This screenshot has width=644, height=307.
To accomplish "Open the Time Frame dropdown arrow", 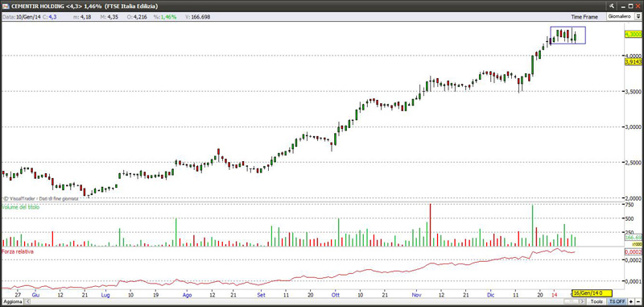I will click(638, 17).
